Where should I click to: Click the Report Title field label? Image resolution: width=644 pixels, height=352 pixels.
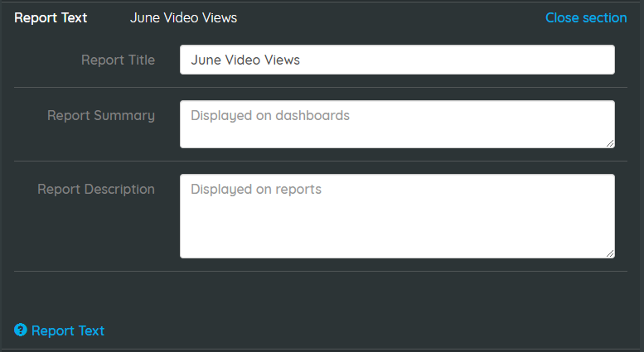click(118, 60)
